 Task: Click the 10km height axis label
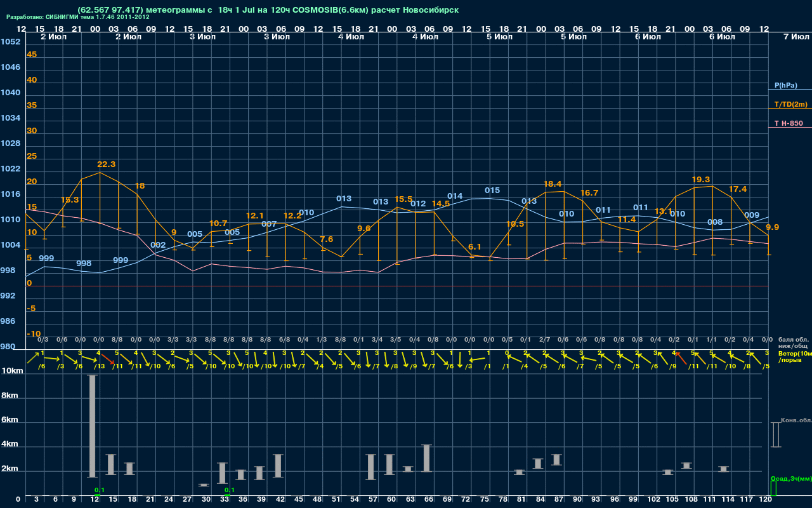[12, 370]
